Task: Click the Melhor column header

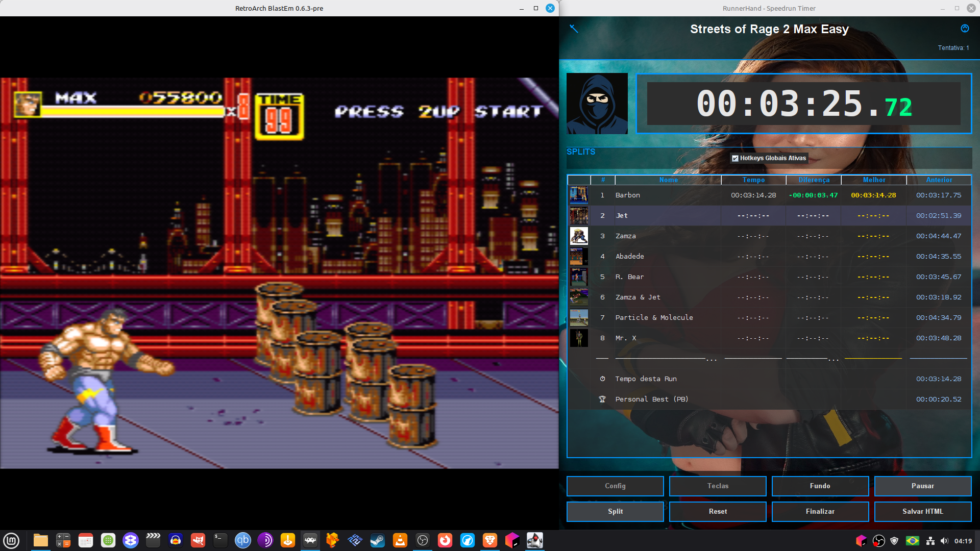Action: coord(874,180)
